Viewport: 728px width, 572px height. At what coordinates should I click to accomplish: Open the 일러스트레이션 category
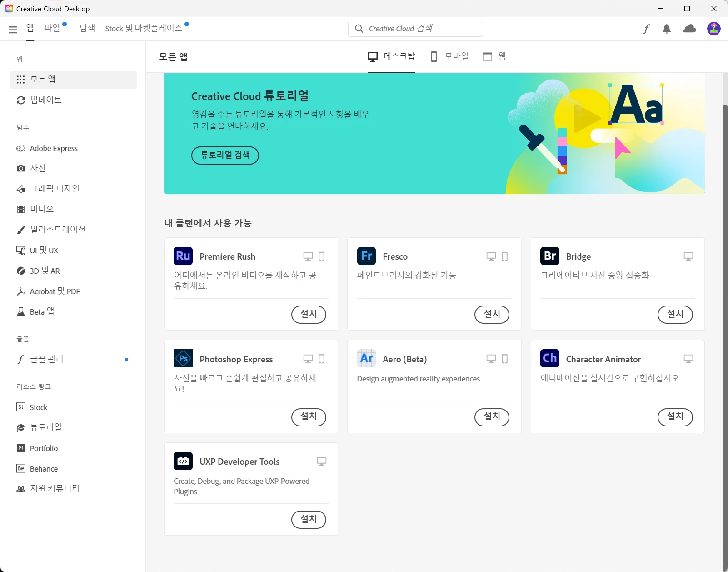click(73, 230)
